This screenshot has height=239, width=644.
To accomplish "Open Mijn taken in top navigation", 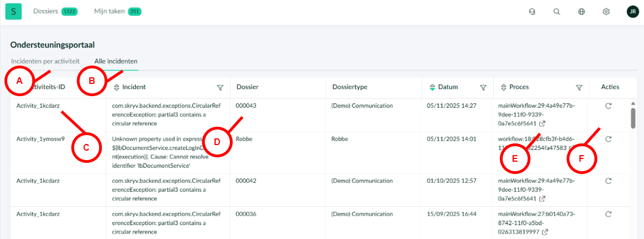I will (109, 11).
